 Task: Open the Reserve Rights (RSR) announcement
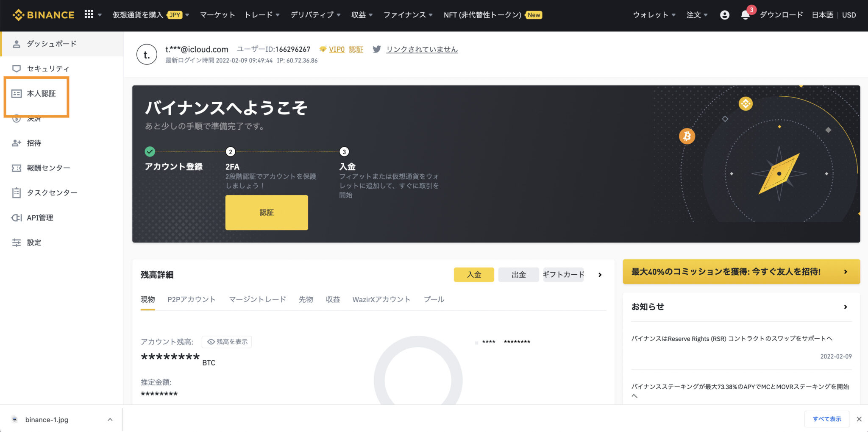[732, 339]
